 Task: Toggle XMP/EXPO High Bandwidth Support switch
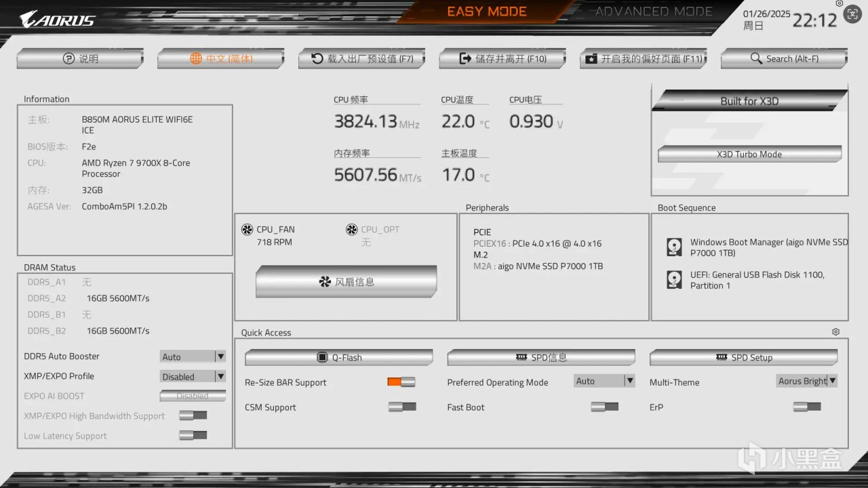point(193,415)
